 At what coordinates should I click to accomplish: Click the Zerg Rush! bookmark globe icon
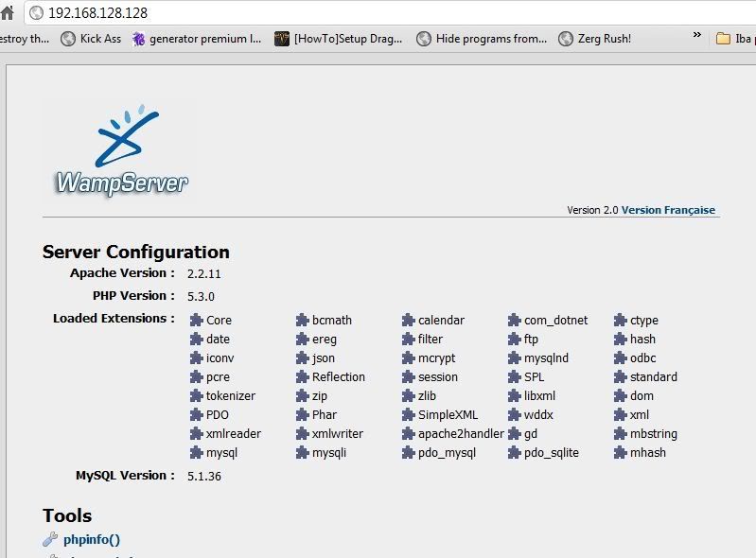(566, 39)
